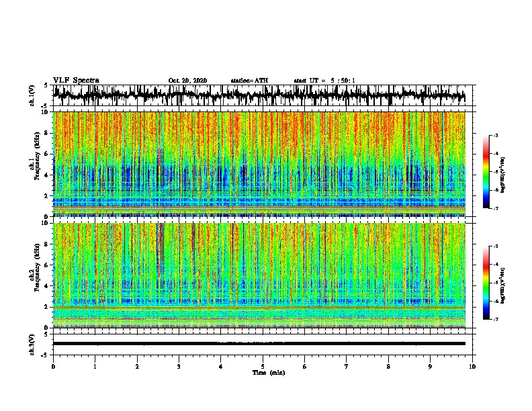Click the "-7" label on ch.2 color bar
532x411 pixels.
[495, 319]
